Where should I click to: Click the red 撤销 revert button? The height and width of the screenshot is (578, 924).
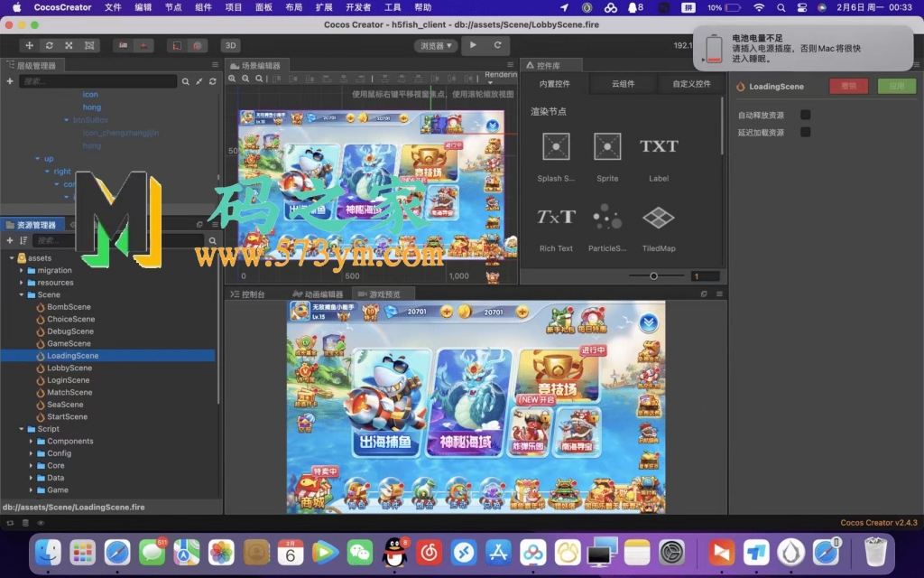(848, 86)
